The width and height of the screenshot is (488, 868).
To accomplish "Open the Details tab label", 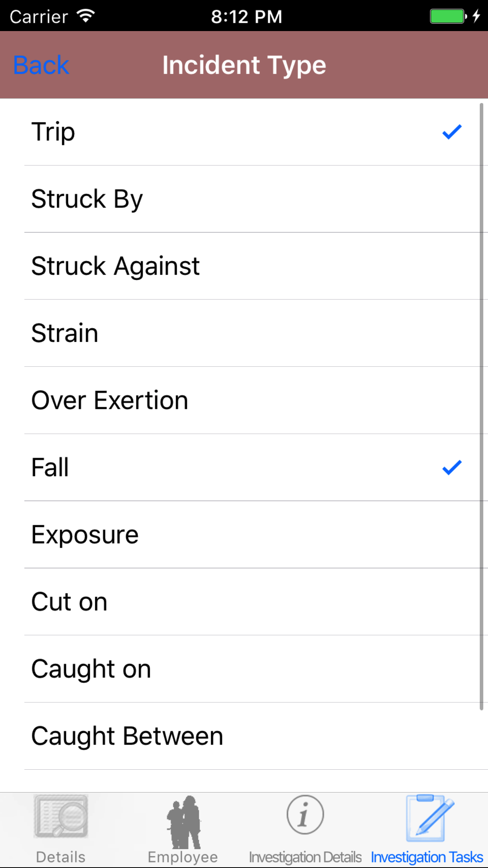I will tap(61, 857).
